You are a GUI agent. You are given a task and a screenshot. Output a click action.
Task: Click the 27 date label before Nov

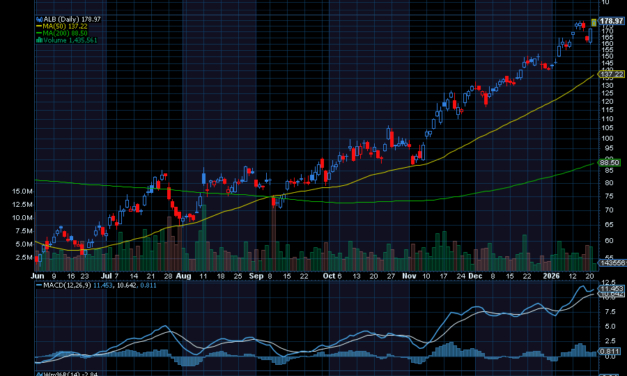391,276
